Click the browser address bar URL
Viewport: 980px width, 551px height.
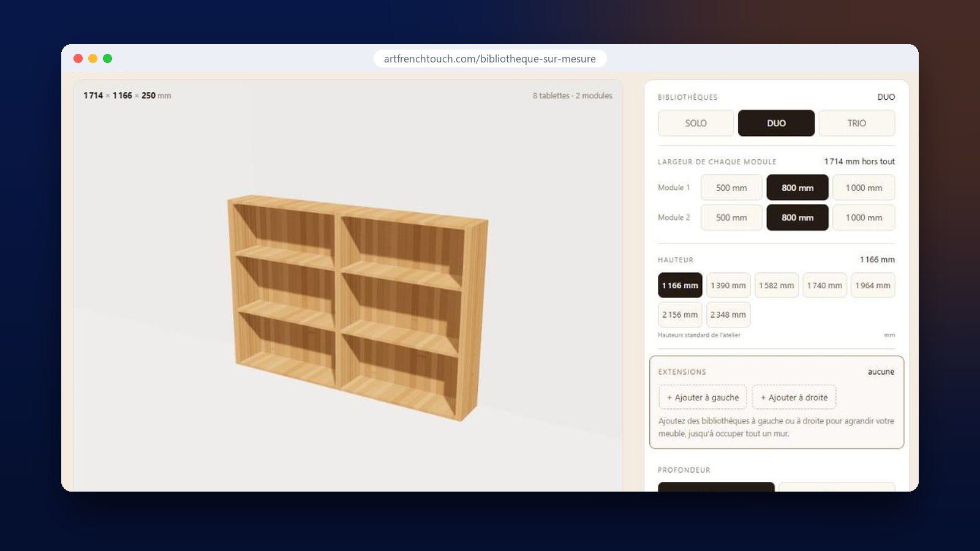(490, 59)
